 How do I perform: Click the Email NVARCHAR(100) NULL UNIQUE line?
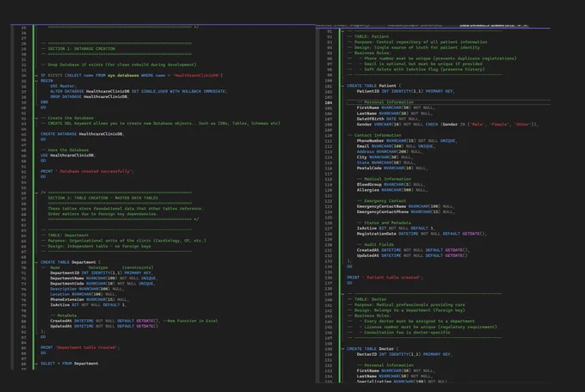tap(396, 146)
